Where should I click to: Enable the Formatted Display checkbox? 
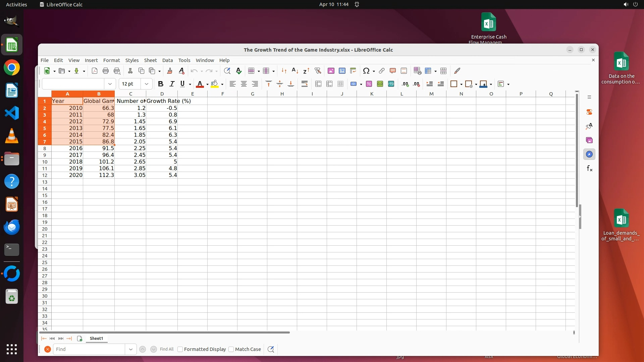(180, 349)
